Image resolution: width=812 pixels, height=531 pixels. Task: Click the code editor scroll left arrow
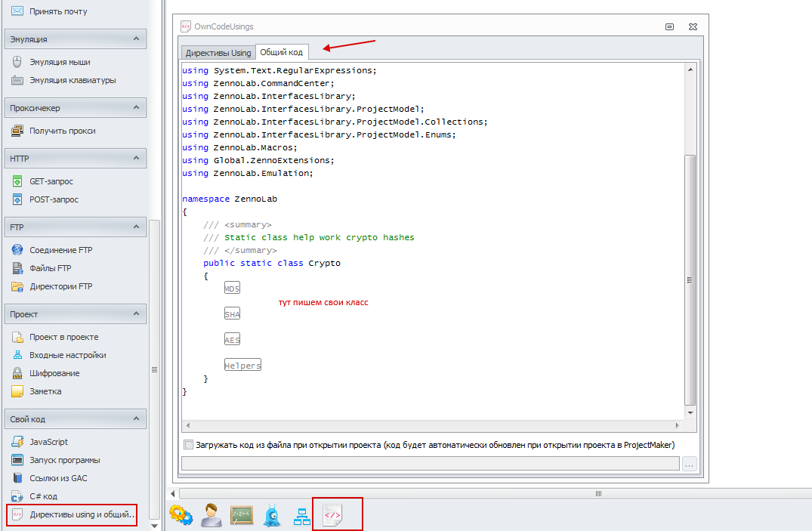tap(188, 425)
